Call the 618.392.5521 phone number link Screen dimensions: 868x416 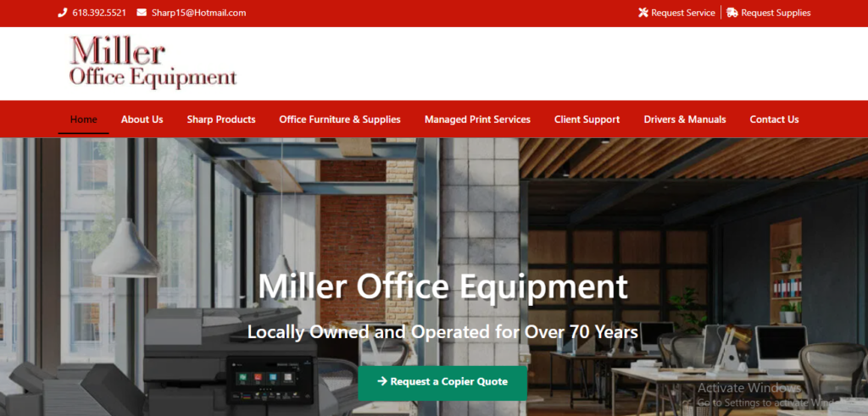pyautogui.click(x=99, y=13)
